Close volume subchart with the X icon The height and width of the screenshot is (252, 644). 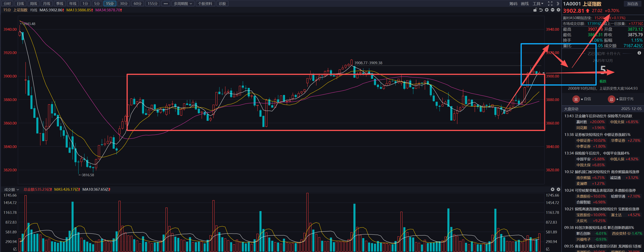(x=553, y=189)
